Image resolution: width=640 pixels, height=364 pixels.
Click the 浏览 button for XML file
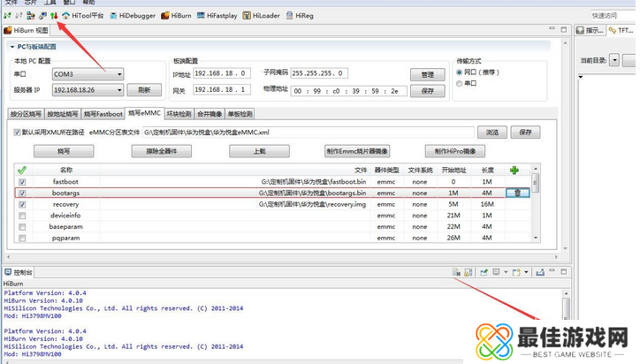[492, 132]
